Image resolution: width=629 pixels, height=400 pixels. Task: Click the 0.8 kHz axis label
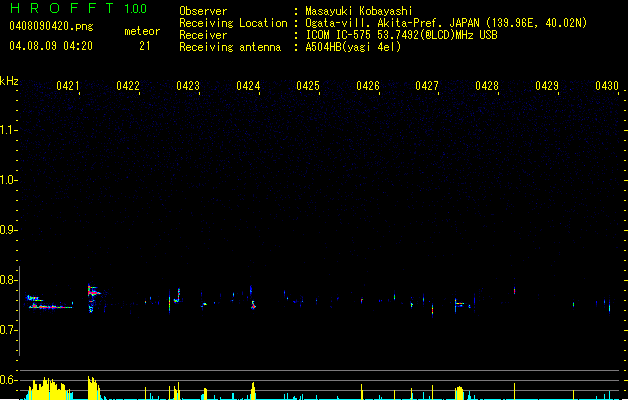tap(8, 280)
